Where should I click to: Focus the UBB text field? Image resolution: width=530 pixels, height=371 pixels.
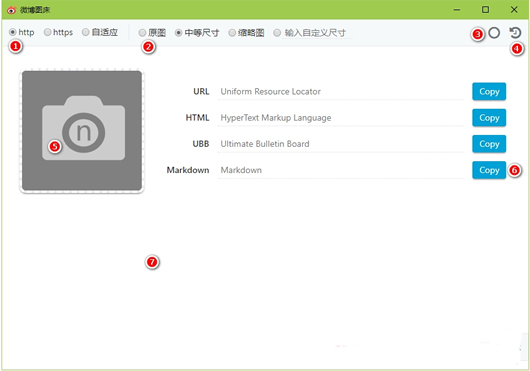pyautogui.click(x=341, y=144)
